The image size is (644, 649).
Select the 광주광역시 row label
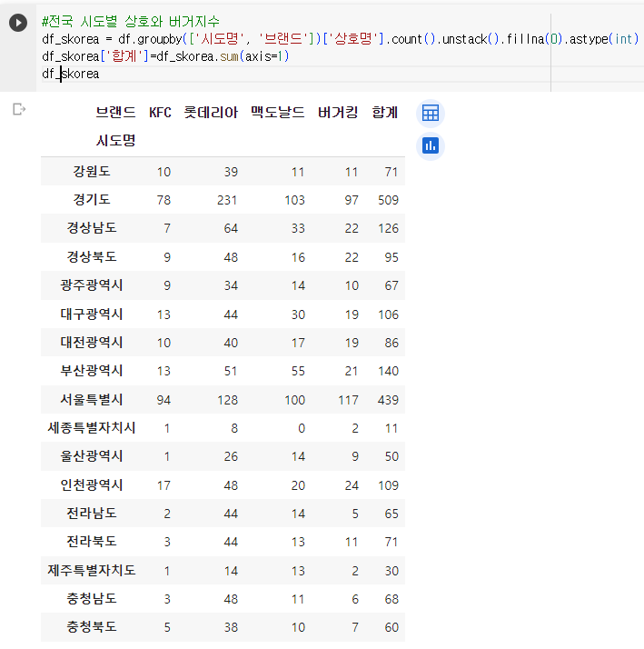point(92,285)
